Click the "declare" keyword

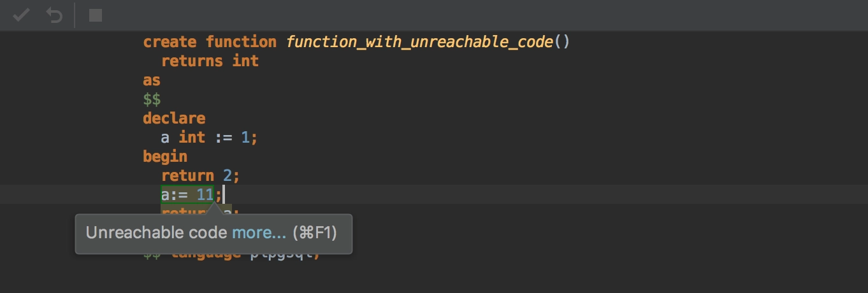click(x=174, y=118)
